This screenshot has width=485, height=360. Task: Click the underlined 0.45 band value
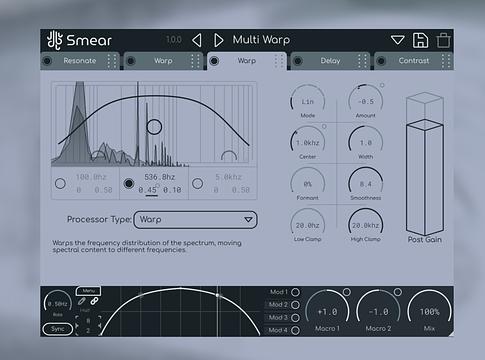148,190
